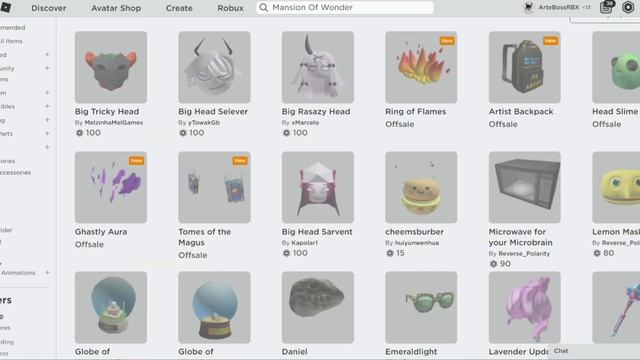Click Offsale label under Ring of Flames
640x360 pixels.
coord(400,124)
